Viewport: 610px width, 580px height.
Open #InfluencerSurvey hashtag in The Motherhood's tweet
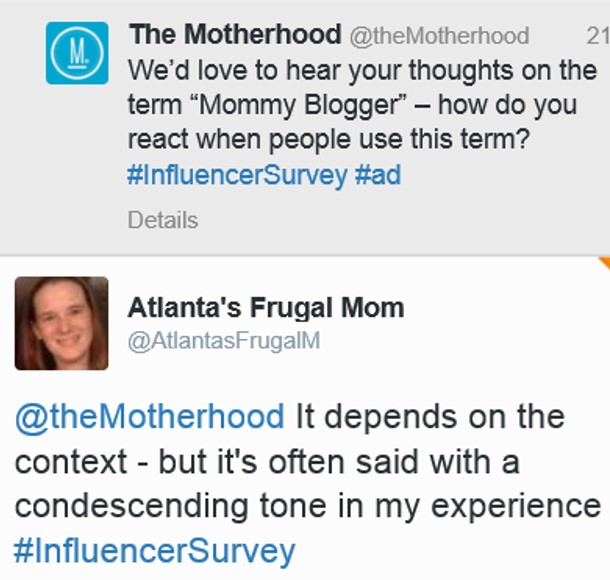pyautogui.click(x=237, y=176)
